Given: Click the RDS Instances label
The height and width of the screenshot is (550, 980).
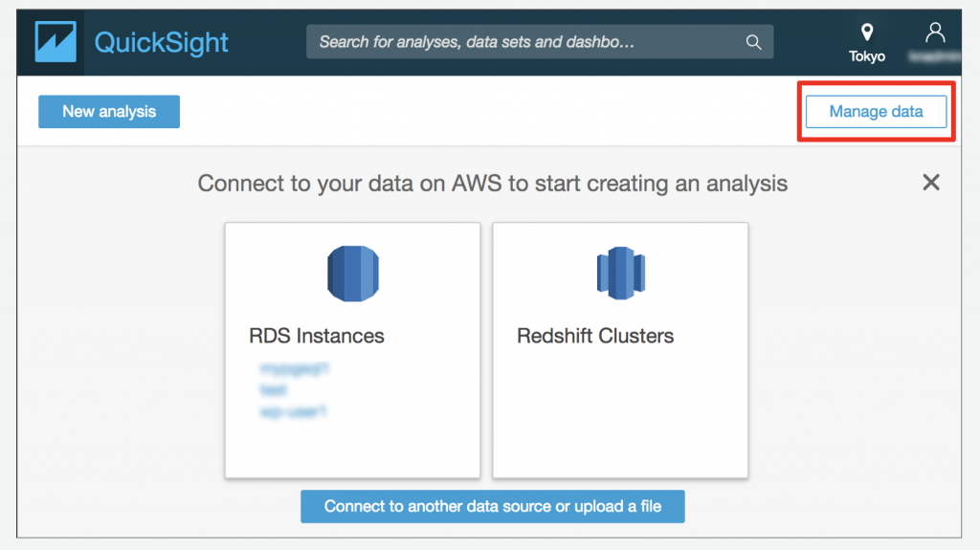Looking at the screenshot, I should pyautogui.click(x=317, y=336).
